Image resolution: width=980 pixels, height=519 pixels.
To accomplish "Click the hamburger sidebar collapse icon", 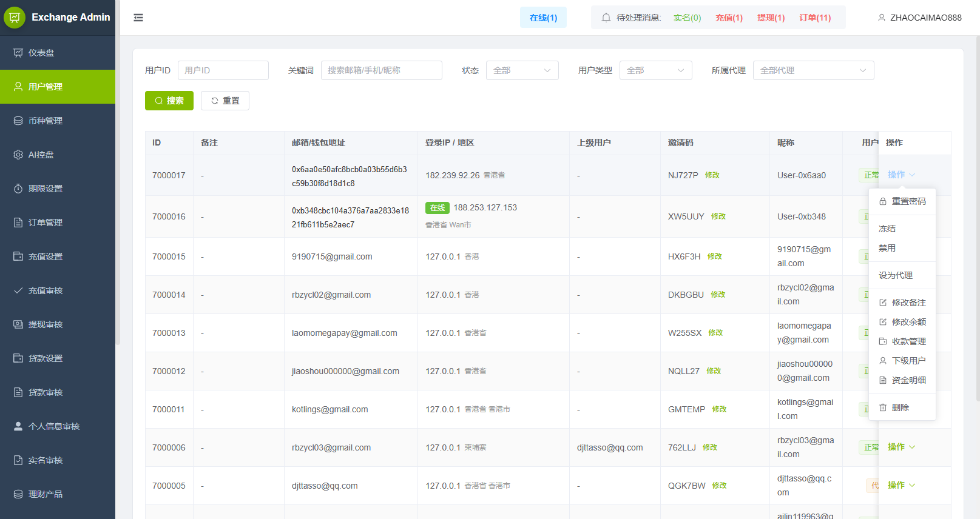I will click(138, 18).
